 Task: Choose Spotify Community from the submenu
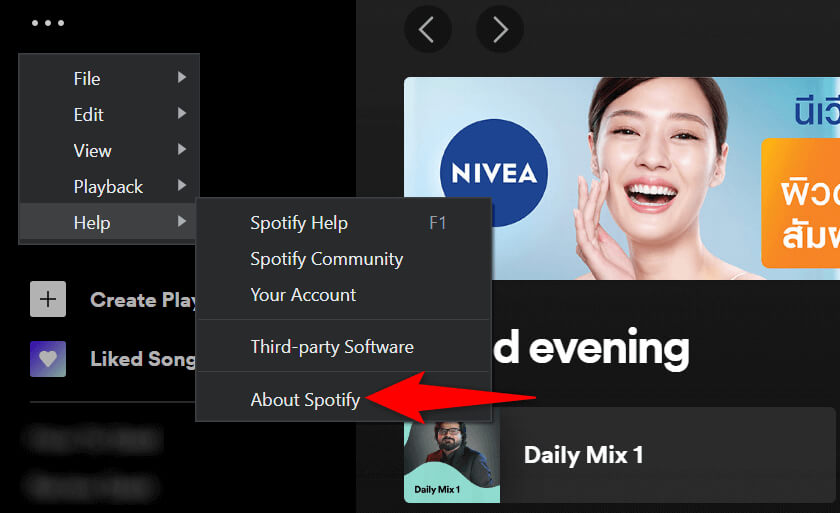343,259
